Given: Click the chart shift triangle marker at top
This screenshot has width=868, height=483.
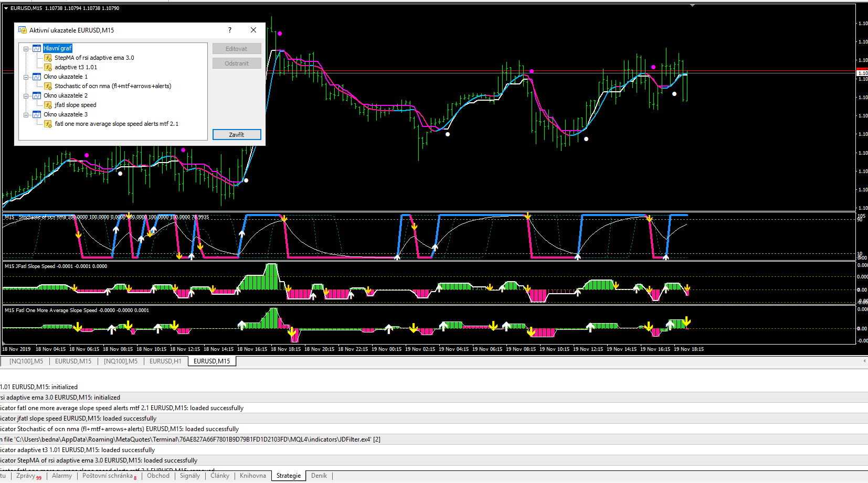Looking at the screenshot, I should click(692, 5).
